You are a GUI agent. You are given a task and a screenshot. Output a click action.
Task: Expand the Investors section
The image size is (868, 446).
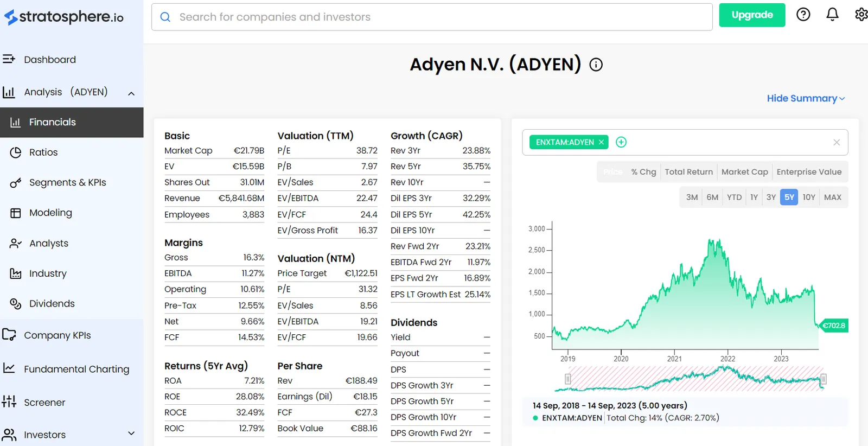click(x=131, y=434)
